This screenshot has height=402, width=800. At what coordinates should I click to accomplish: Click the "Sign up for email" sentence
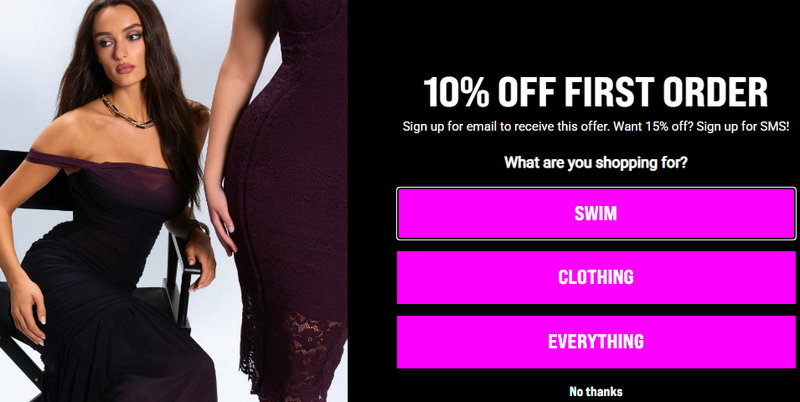[505, 127]
